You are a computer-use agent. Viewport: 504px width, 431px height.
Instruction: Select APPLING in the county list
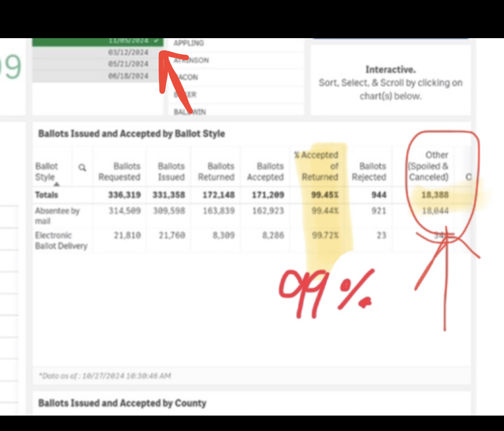pos(189,43)
